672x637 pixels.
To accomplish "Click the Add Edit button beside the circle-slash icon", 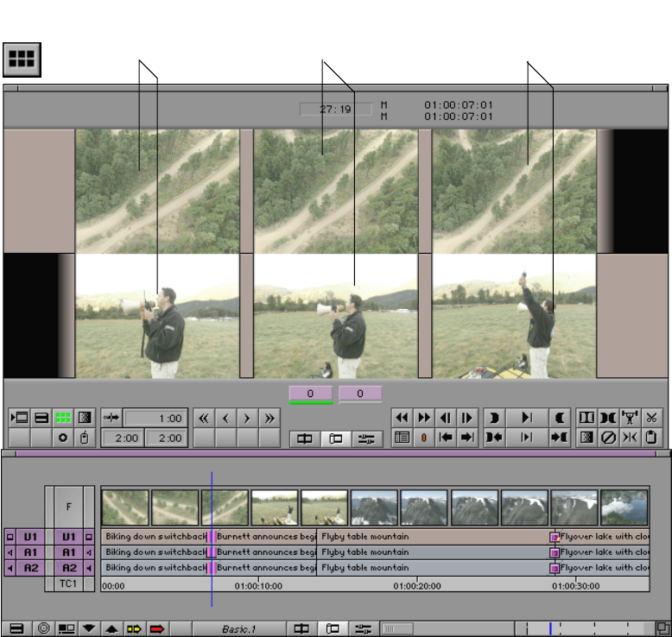I will coord(630,438).
